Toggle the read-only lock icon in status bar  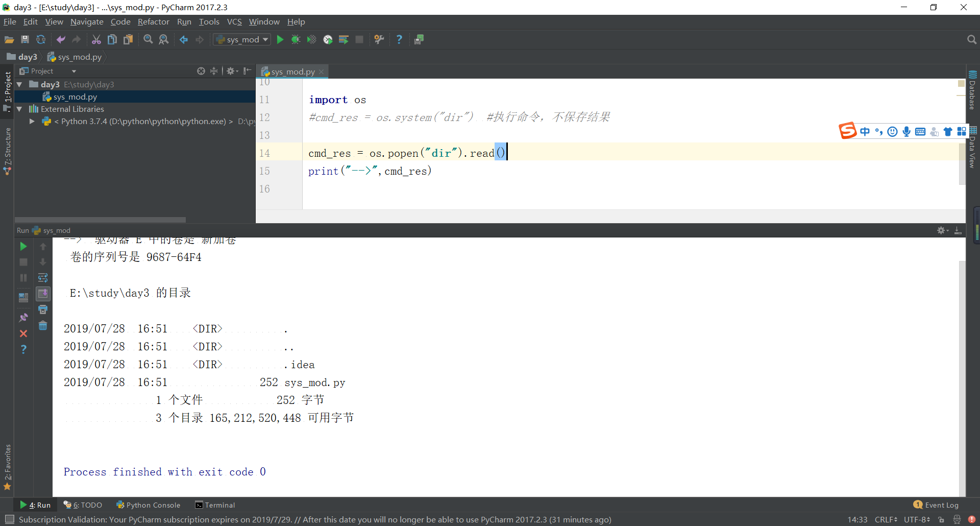941,519
